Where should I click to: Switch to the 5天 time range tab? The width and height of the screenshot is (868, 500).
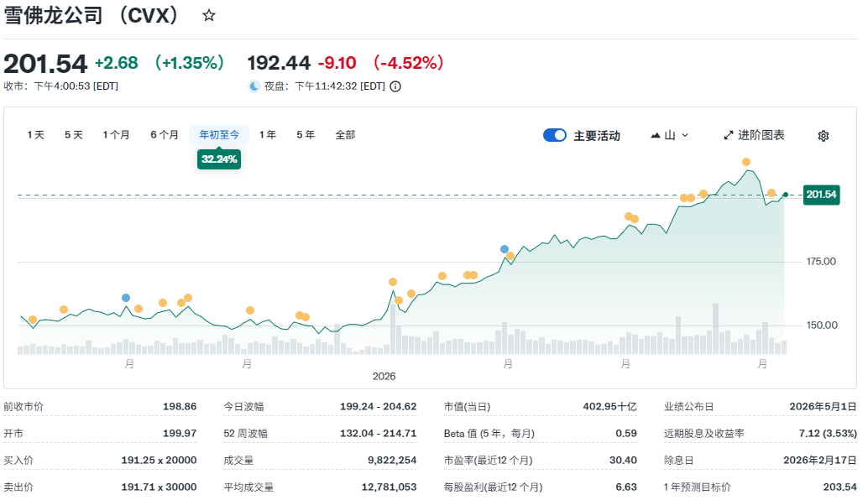[72, 133]
